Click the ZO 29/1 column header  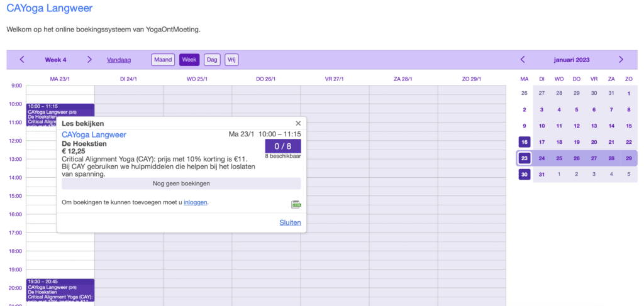point(472,79)
